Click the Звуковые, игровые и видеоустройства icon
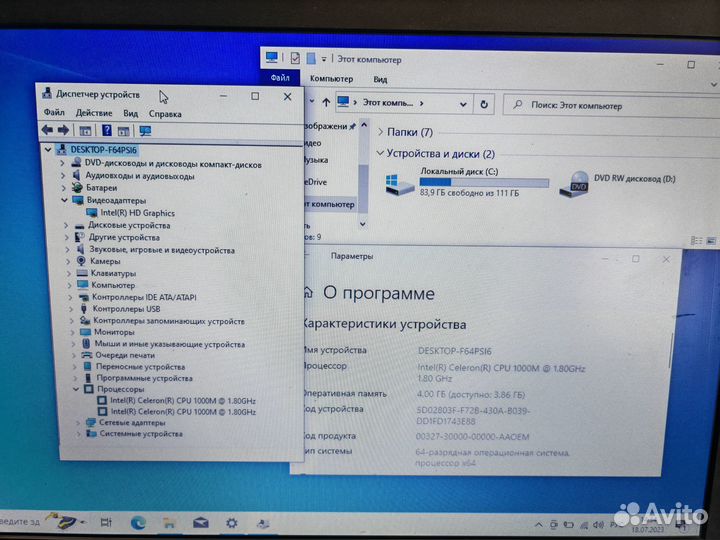Image resolution: width=720 pixels, height=540 pixels. click(81, 249)
